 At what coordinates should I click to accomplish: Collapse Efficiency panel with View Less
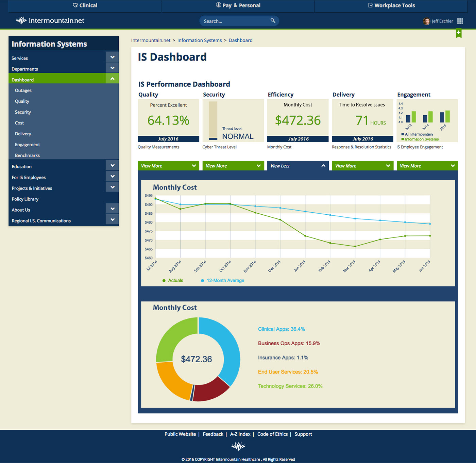(298, 166)
